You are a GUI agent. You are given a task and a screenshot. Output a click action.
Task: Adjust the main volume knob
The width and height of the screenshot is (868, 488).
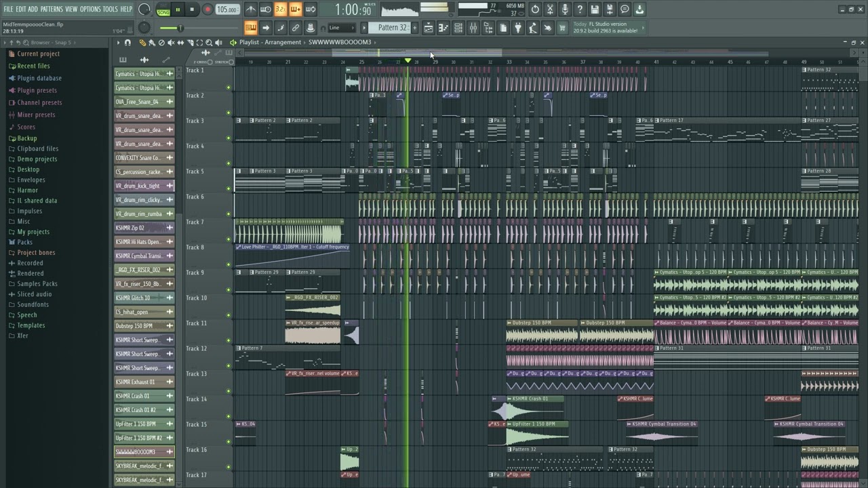tap(144, 9)
